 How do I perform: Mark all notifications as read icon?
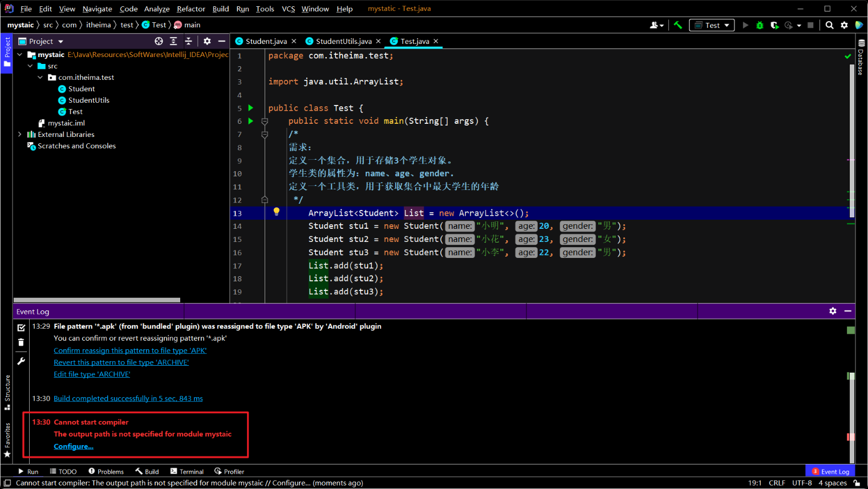click(x=21, y=328)
